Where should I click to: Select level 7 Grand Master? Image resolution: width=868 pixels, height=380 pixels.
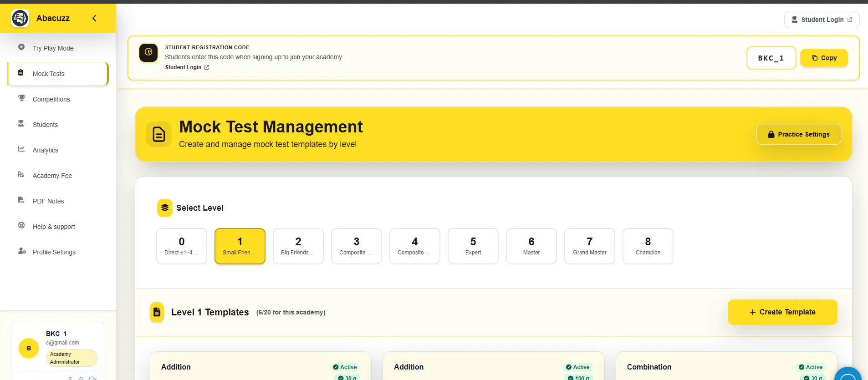tap(590, 246)
